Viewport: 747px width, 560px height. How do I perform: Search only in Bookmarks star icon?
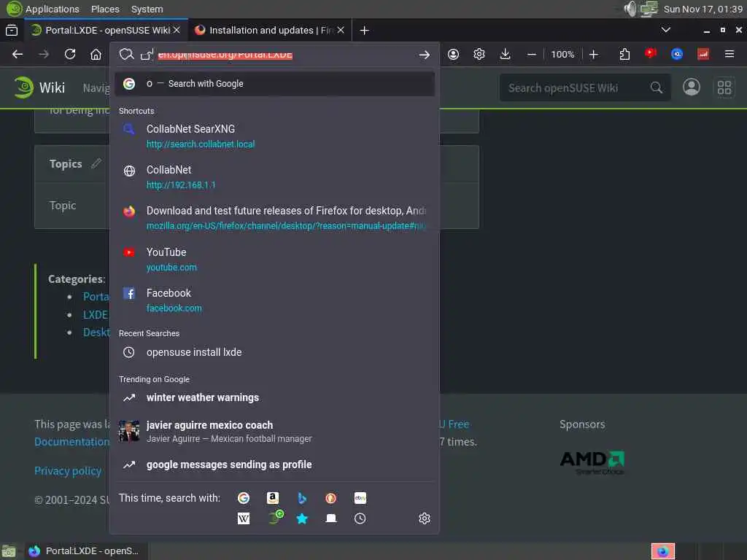(301, 518)
